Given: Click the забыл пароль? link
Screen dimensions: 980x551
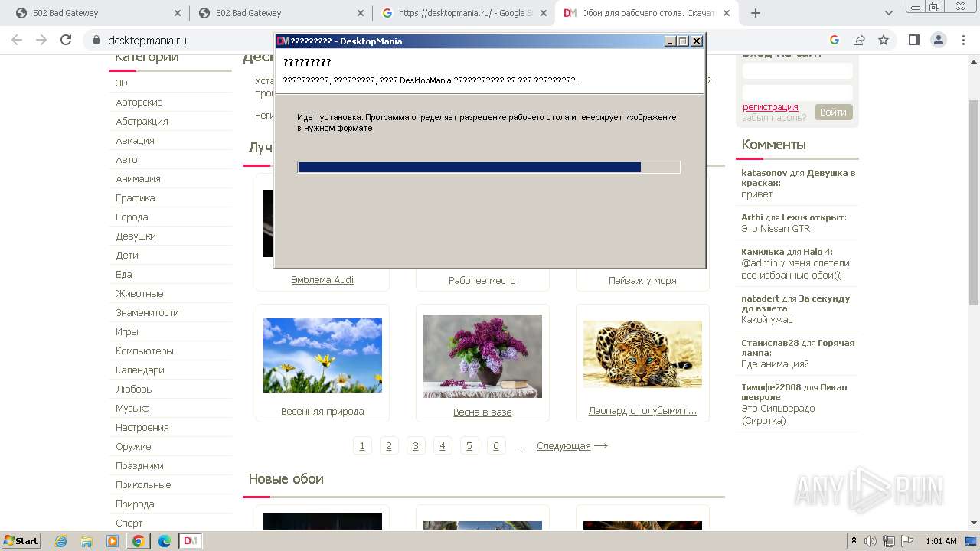Looking at the screenshot, I should (774, 118).
